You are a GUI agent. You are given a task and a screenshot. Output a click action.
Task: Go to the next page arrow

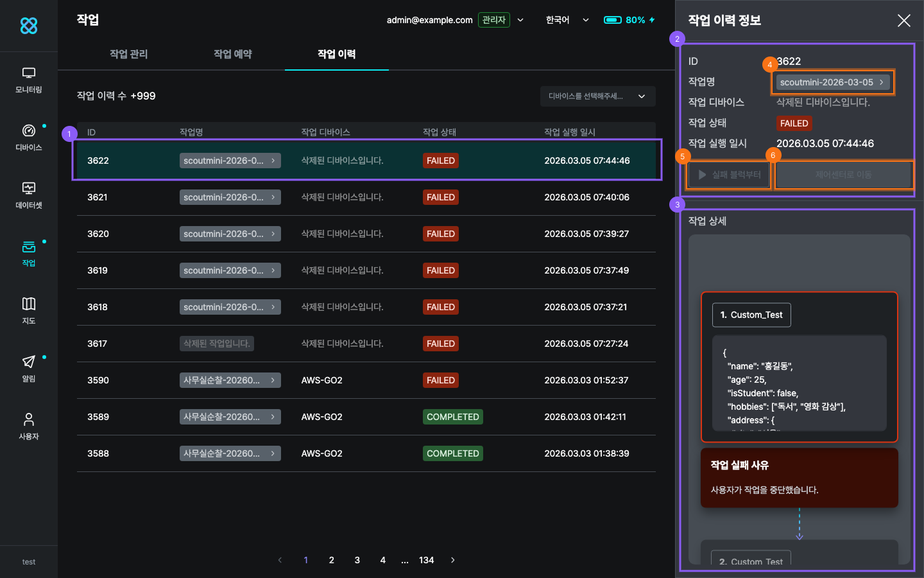tap(452, 560)
